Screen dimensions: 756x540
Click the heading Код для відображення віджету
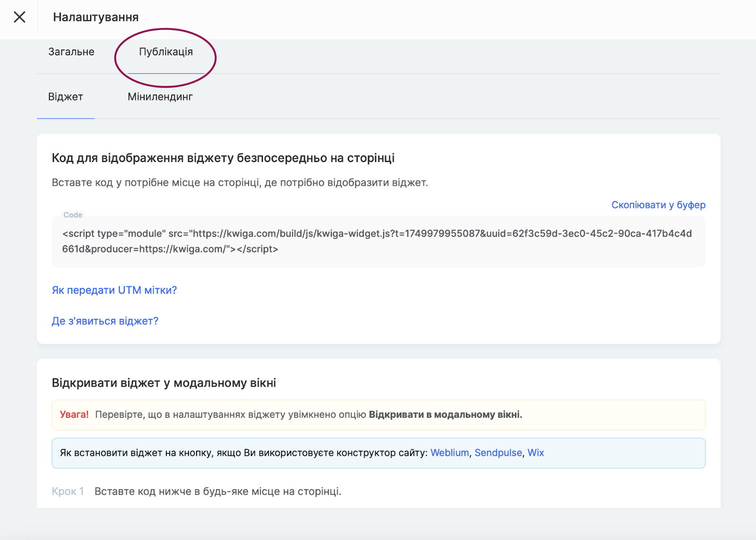[223, 158]
